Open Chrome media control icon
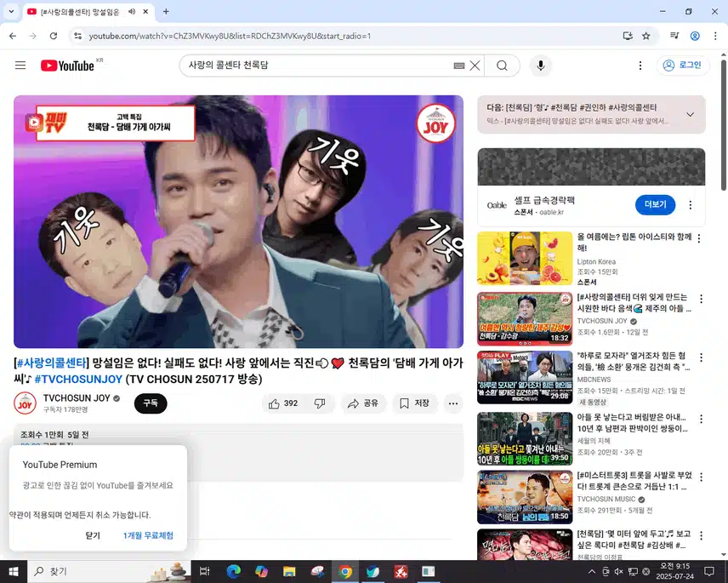This screenshot has width=728, height=583. pyautogui.click(x=674, y=36)
